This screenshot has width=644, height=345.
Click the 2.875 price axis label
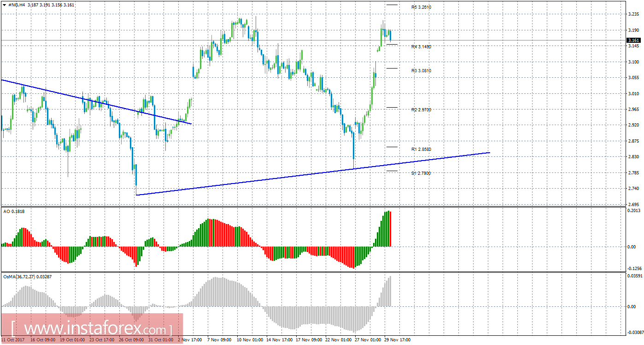634,141
